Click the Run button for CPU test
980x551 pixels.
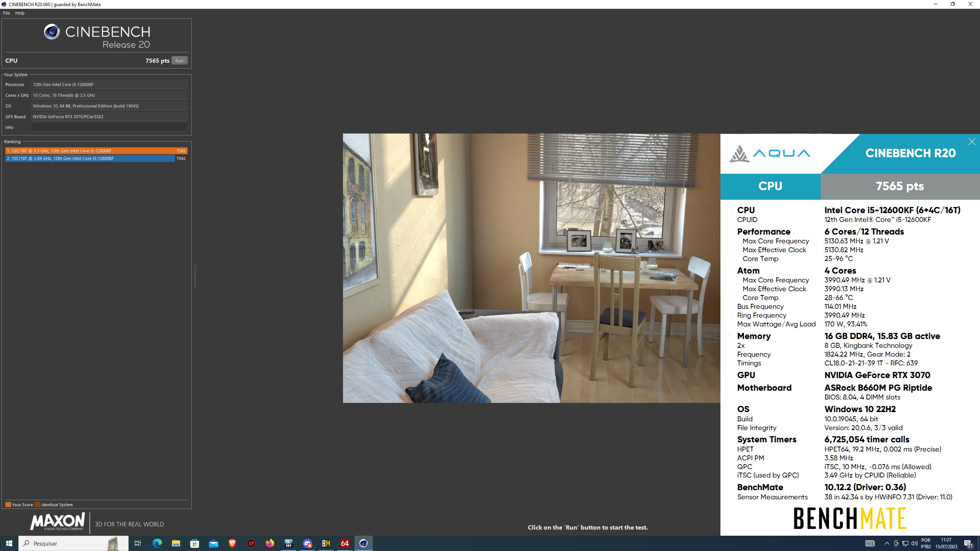[x=179, y=61]
